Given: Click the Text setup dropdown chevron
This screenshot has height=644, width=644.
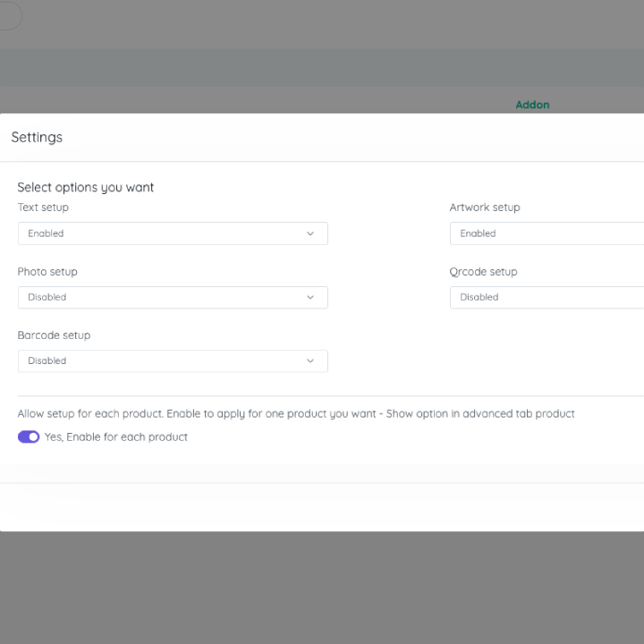Looking at the screenshot, I should tap(310, 233).
